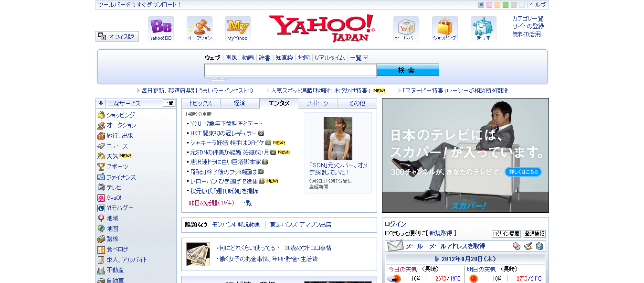Image resolution: width=644 pixels, height=283 pixels.
Task: Open the モンハン4 解説動画 link
Action: tap(236, 225)
